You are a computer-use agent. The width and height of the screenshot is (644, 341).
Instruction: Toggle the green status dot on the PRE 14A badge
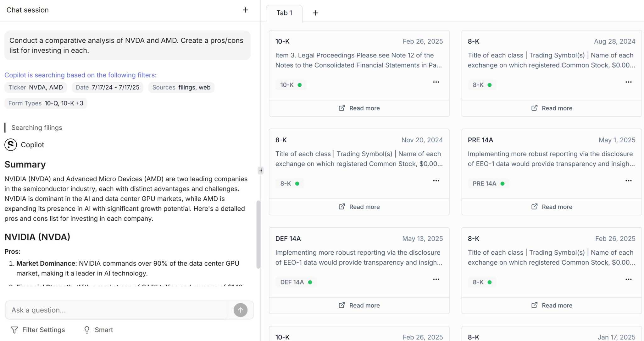[x=502, y=183]
